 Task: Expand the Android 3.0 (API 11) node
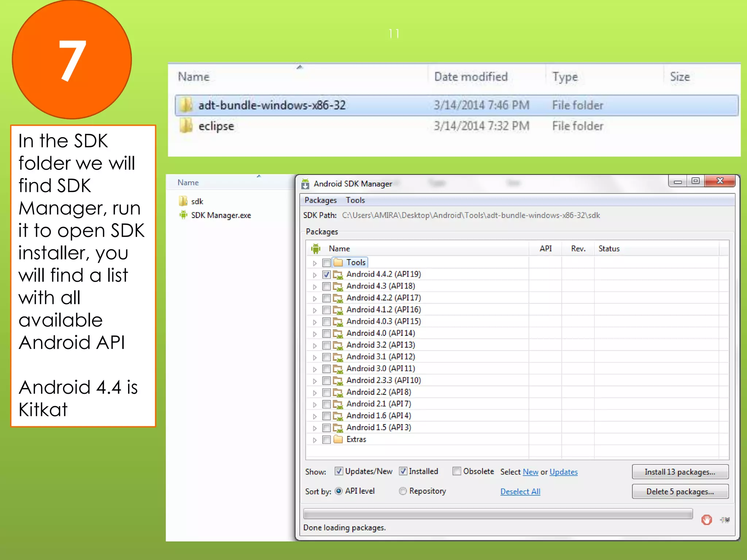315,369
